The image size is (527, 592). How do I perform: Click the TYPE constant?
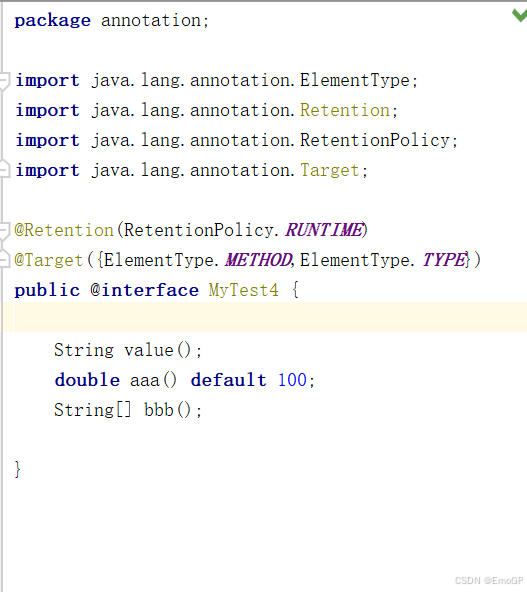tap(444, 260)
